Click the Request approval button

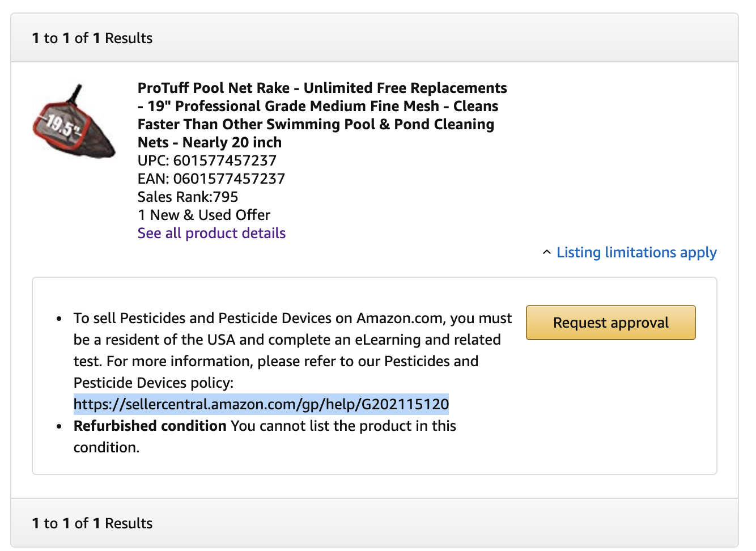(610, 323)
